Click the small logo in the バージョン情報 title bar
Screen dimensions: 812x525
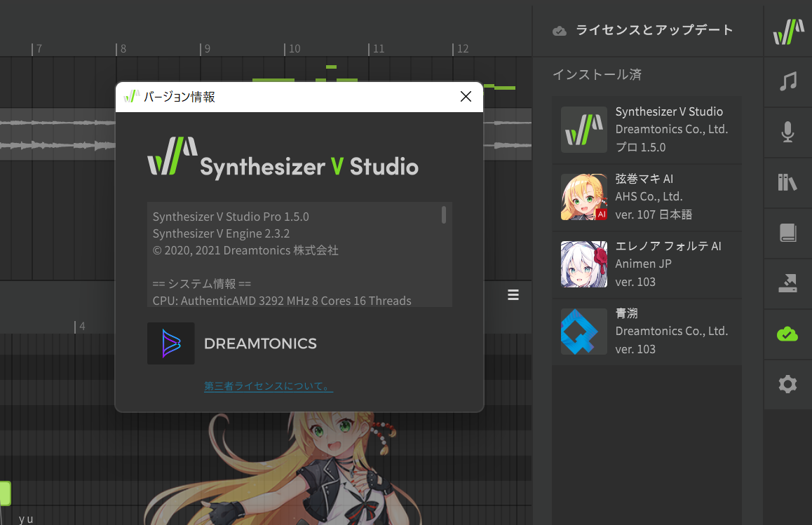coord(132,96)
